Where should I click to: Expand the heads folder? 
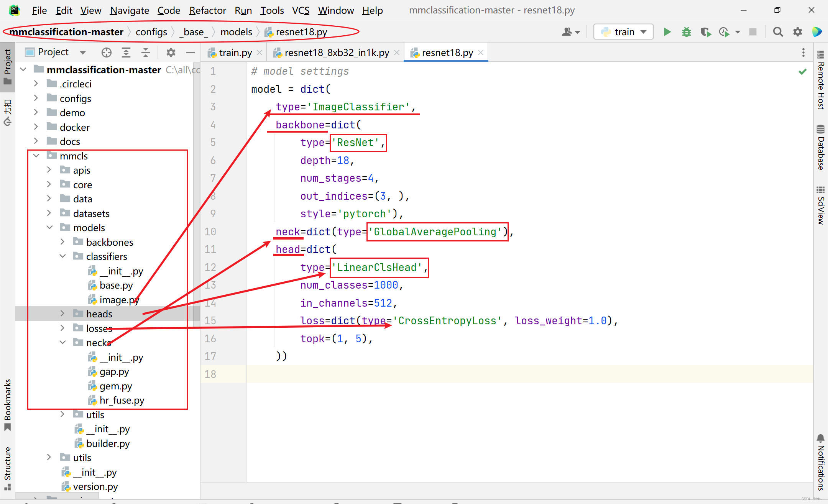(62, 314)
